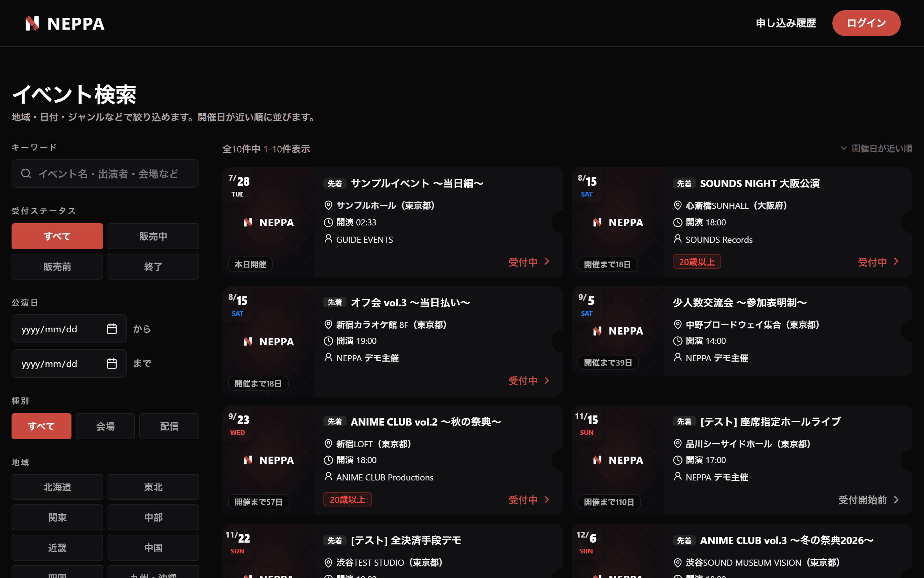Screen dimensions: 924x578
Task: Click the end date 'まで' input field
Action: 69,363
